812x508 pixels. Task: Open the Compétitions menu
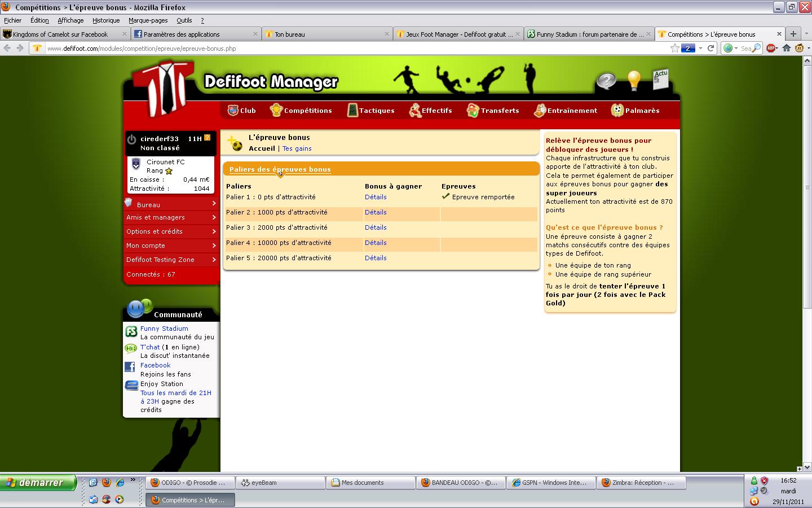pyautogui.click(x=301, y=110)
